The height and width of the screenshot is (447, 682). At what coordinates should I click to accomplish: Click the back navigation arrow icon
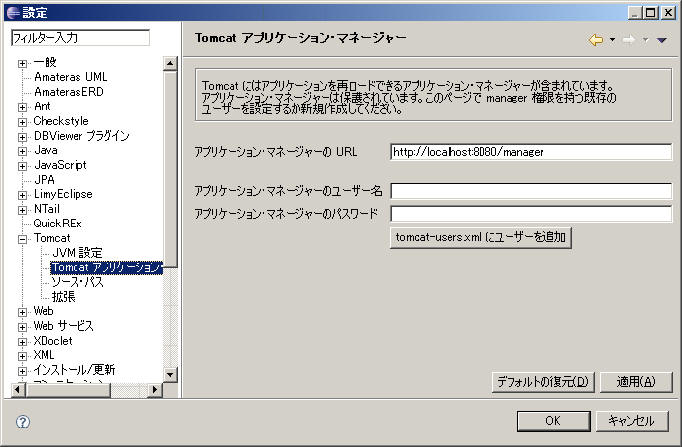point(596,40)
